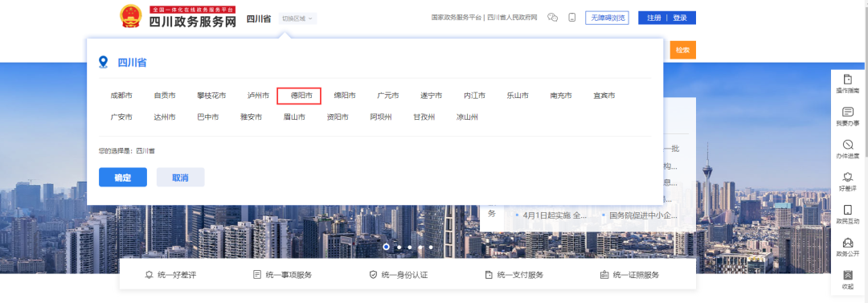Click the 四川省 heading in region panel
The height and width of the screenshot is (303, 868).
(132, 63)
